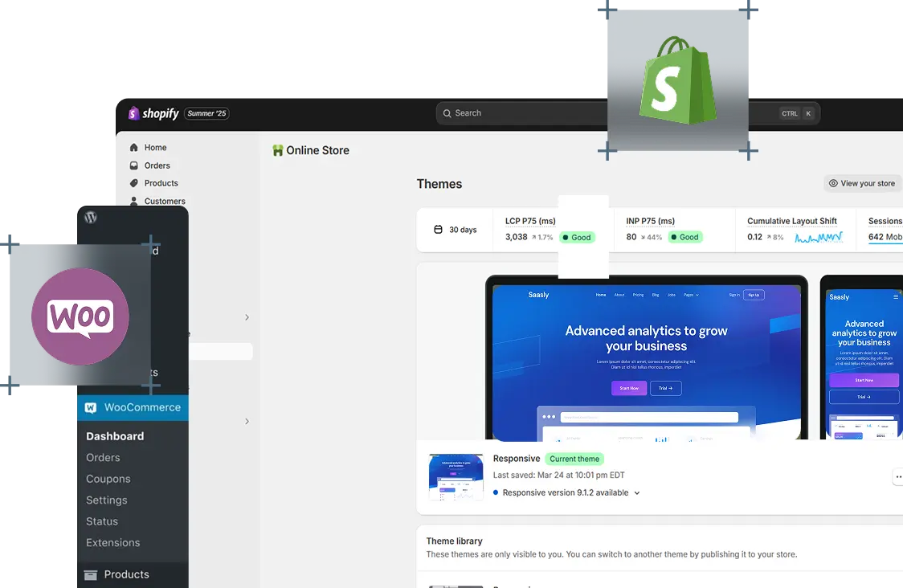
Task: Select Coupons under WooCommerce
Action: coord(108,479)
